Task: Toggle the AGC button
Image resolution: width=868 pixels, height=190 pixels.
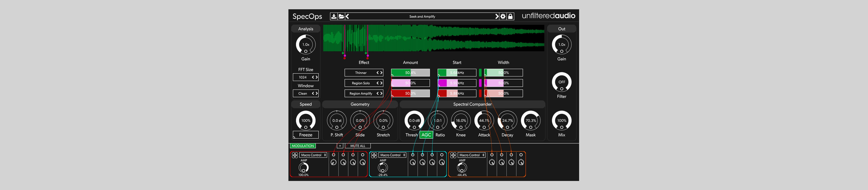Action: click(426, 135)
